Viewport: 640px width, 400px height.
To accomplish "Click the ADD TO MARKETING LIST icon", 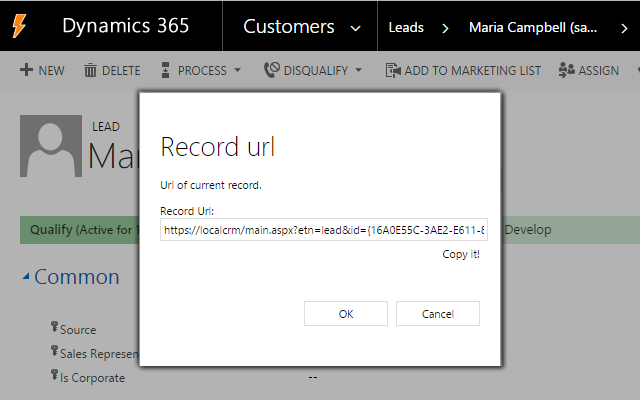I will [x=393, y=70].
